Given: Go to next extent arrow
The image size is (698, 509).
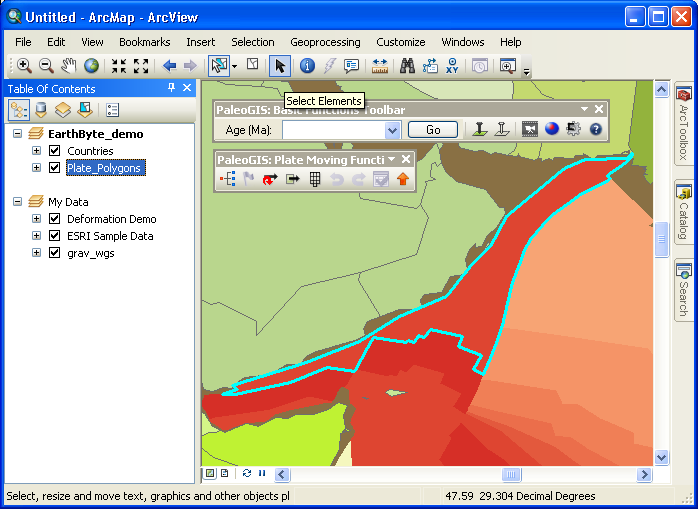Looking at the screenshot, I should [x=190, y=66].
